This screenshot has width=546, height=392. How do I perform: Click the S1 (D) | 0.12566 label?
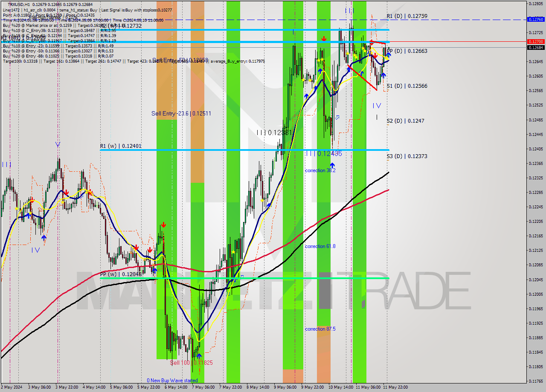pyautogui.click(x=407, y=86)
